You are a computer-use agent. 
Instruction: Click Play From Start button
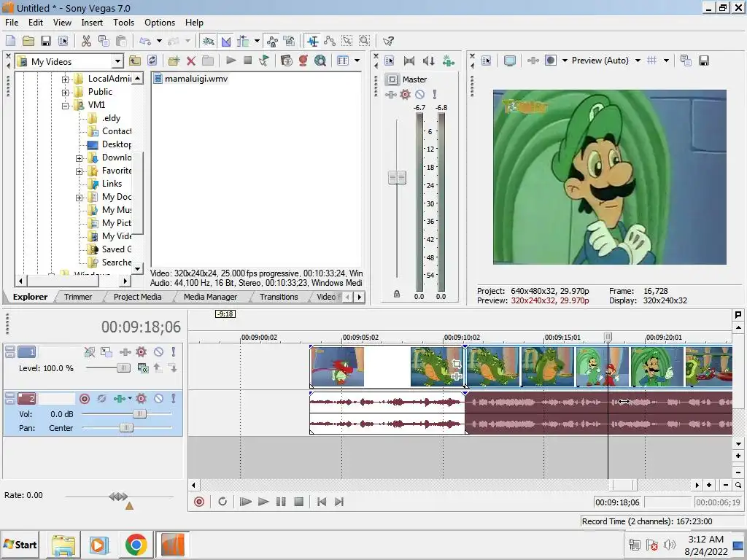245,502
